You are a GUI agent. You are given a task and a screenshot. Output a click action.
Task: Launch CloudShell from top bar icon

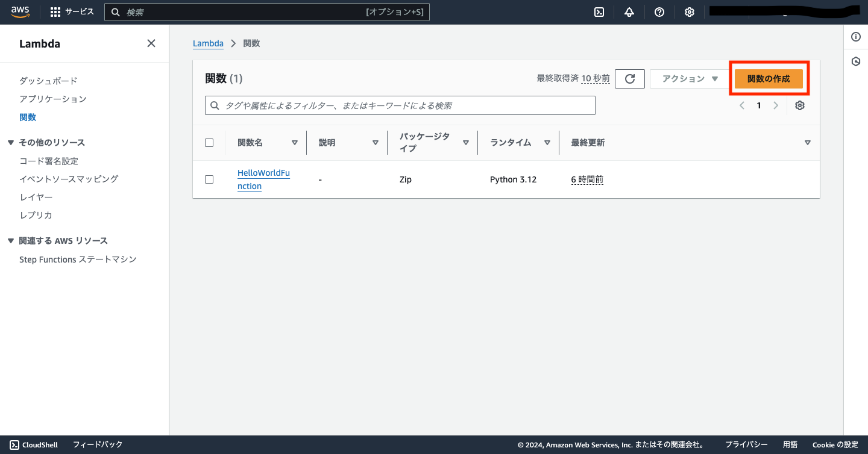pyautogui.click(x=599, y=12)
